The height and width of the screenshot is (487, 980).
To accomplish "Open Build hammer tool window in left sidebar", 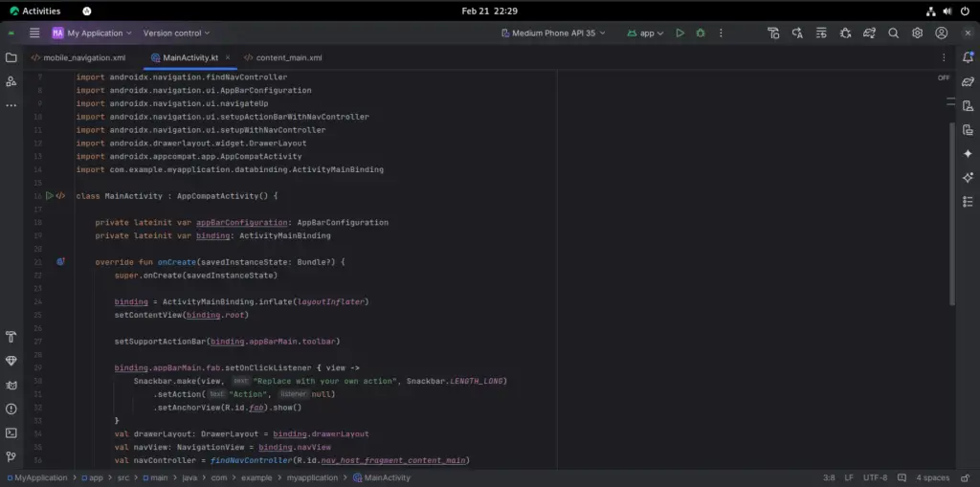I will point(11,337).
